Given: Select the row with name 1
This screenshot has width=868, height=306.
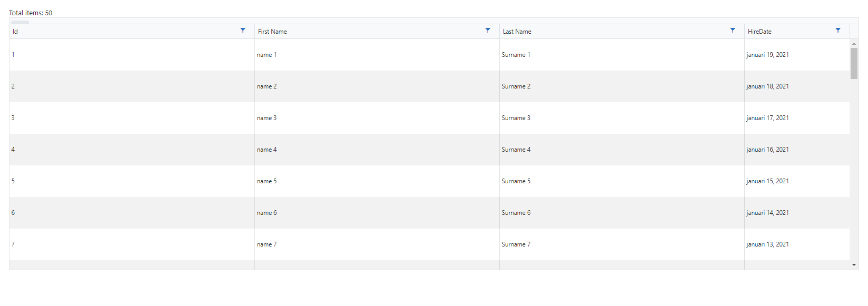Looking at the screenshot, I should click(267, 55).
